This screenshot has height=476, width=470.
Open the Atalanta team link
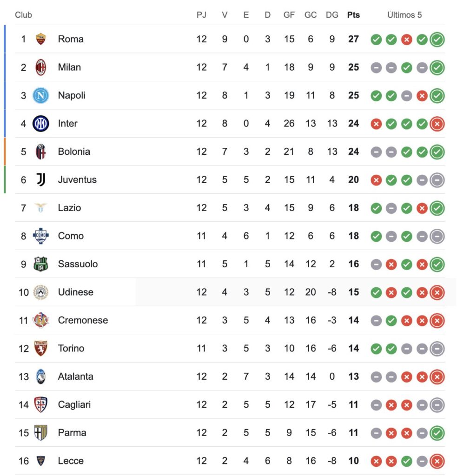75,377
